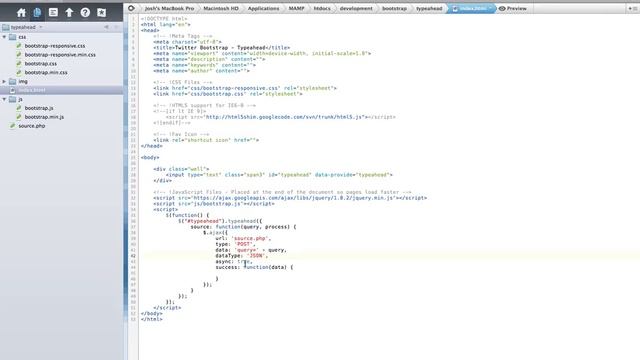Image resolution: width=640 pixels, height=360 pixels.
Task: Open bootstrap.min.css file
Action: (x=46, y=73)
